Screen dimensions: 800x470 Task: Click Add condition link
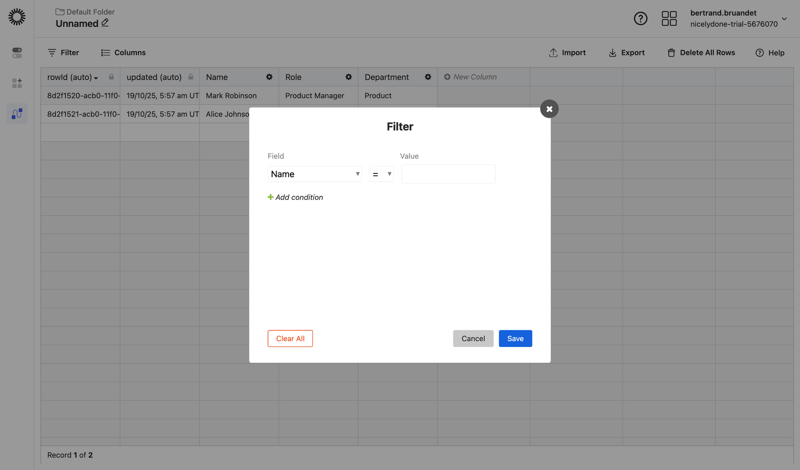point(295,197)
